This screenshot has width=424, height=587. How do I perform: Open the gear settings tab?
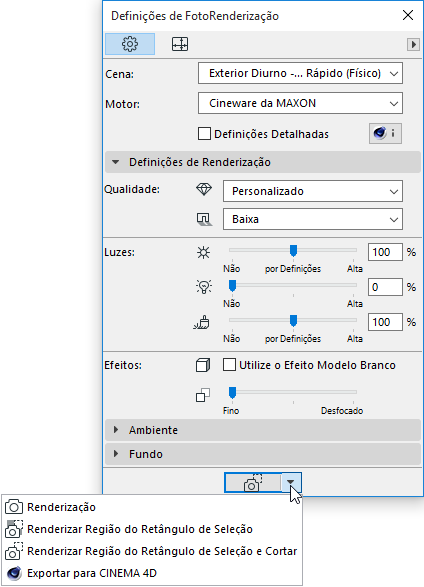(130, 44)
